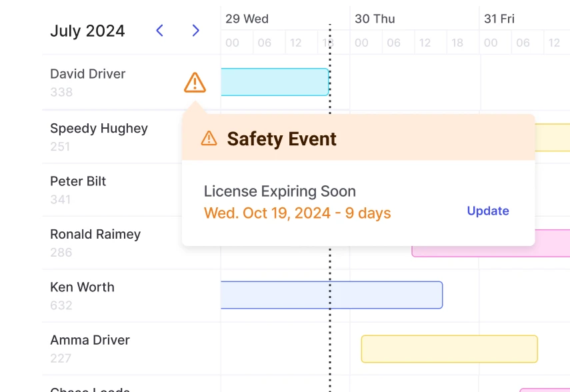Select the 30 Thu day header
The width and height of the screenshot is (570, 392).
(x=375, y=19)
